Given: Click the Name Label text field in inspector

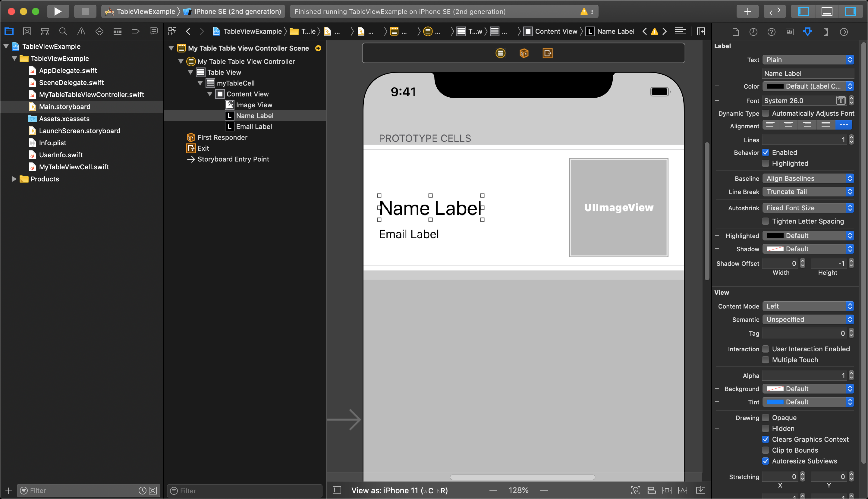Looking at the screenshot, I should point(808,73).
